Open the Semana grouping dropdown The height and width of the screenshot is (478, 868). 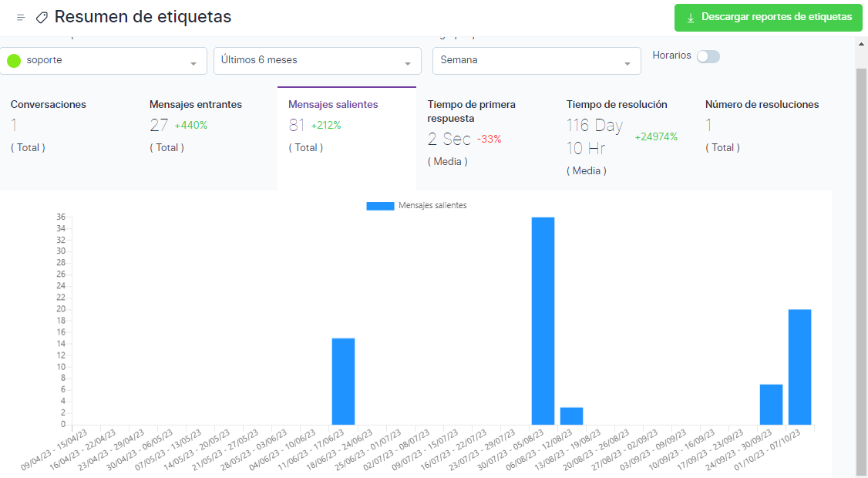click(x=536, y=61)
